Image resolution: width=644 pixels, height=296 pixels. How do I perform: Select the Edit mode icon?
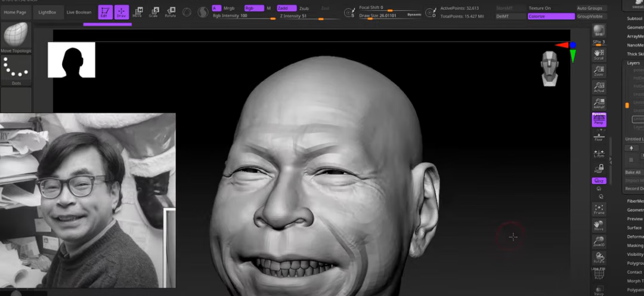(x=105, y=12)
